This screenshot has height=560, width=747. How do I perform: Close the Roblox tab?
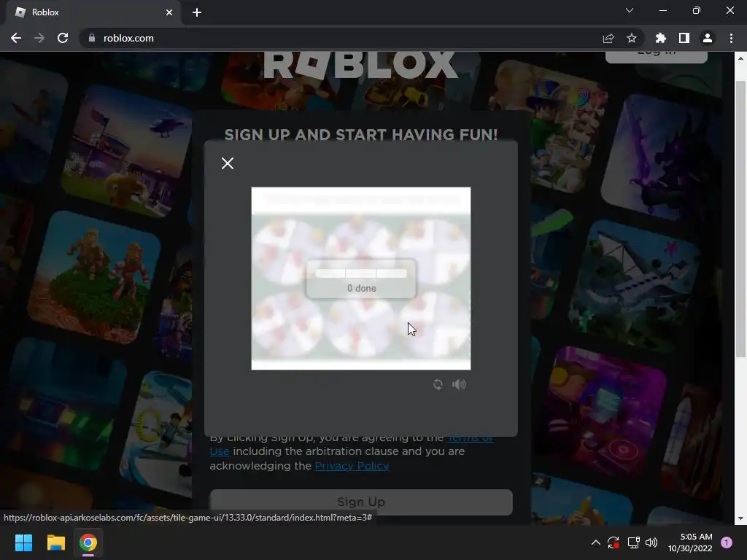169,12
